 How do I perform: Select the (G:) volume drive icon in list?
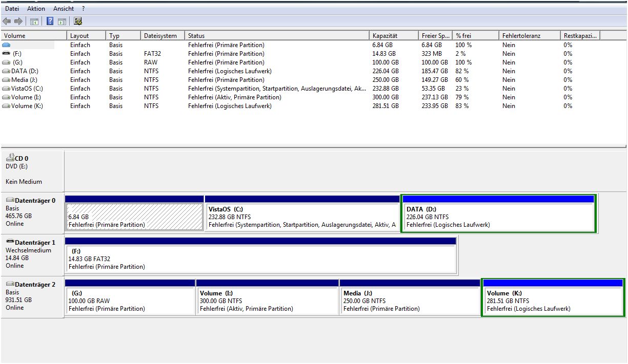click(6, 62)
